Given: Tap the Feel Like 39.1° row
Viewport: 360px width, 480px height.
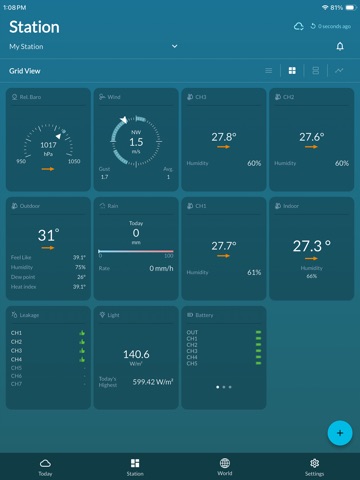Looking at the screenshot, I should tap(48, 257).
